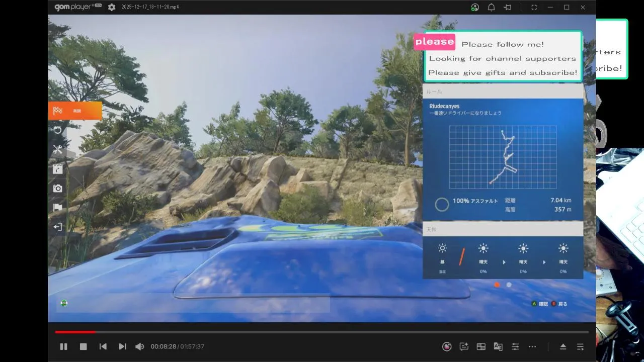Open the control panel sliders icon
The image size is (644, 362).
515,346
